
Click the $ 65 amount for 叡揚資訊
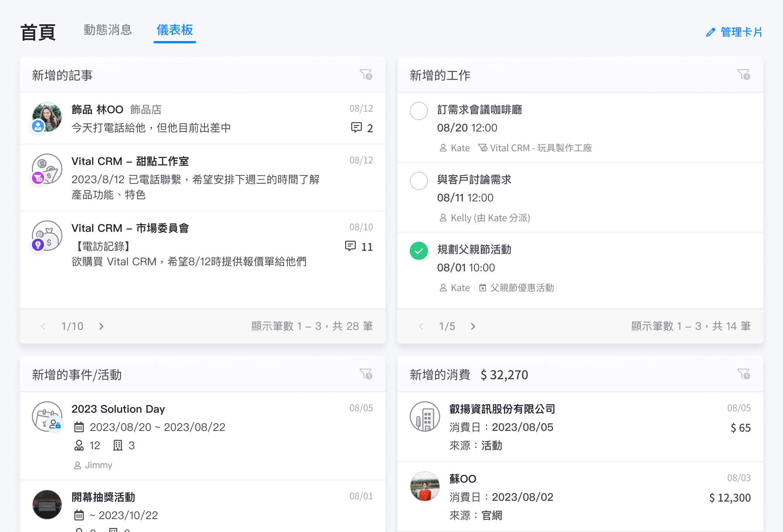tap(740, 427)
